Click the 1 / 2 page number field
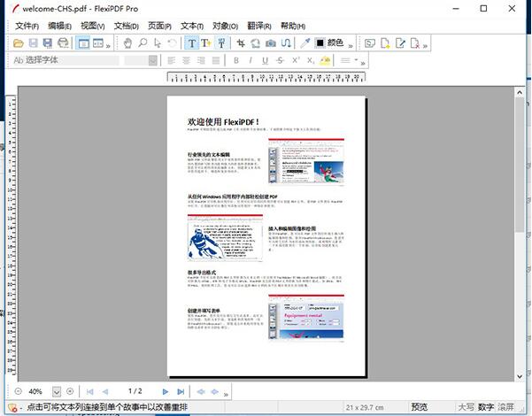 [x=135, y=391]
